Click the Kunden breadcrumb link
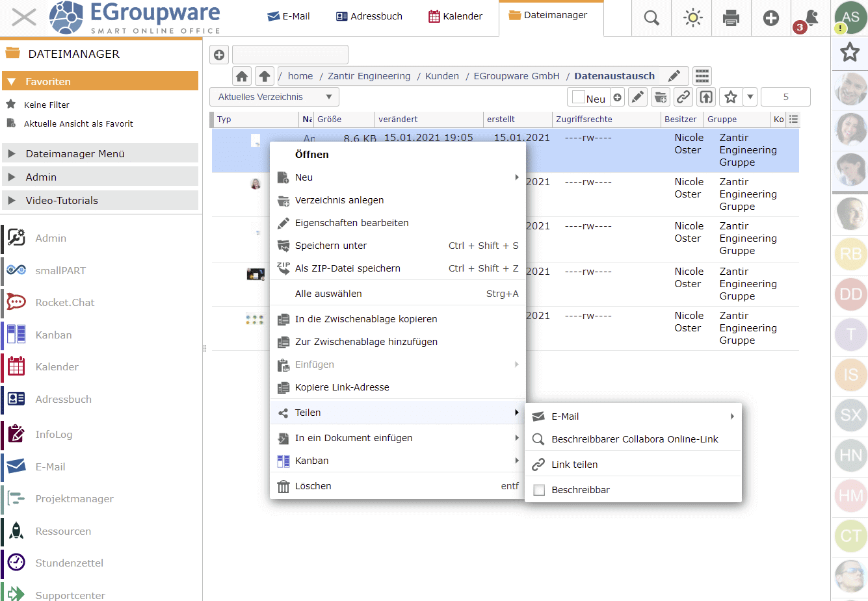This screenshot has width=868, height=601. click(x=442, y=76)
